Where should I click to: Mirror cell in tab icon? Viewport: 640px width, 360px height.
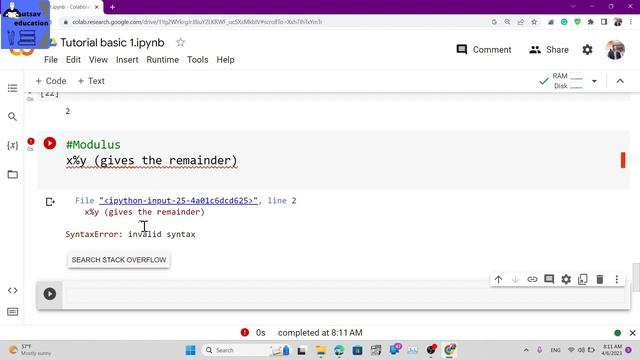583,280
